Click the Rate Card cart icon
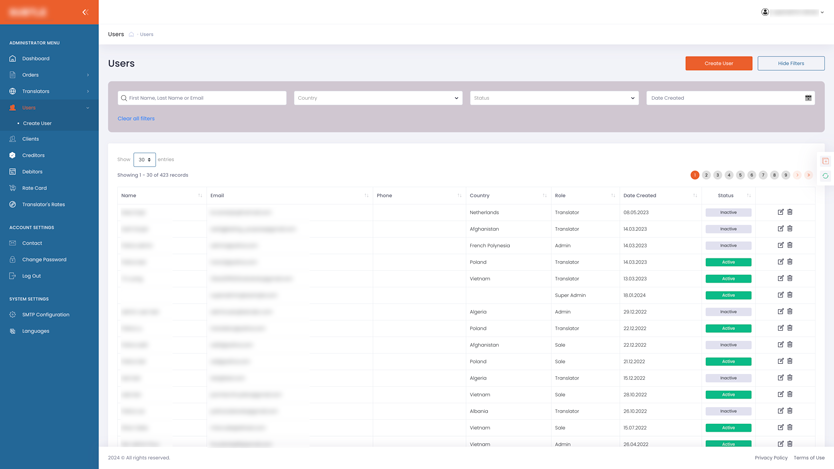834x469 pixels. pos(13,188)
